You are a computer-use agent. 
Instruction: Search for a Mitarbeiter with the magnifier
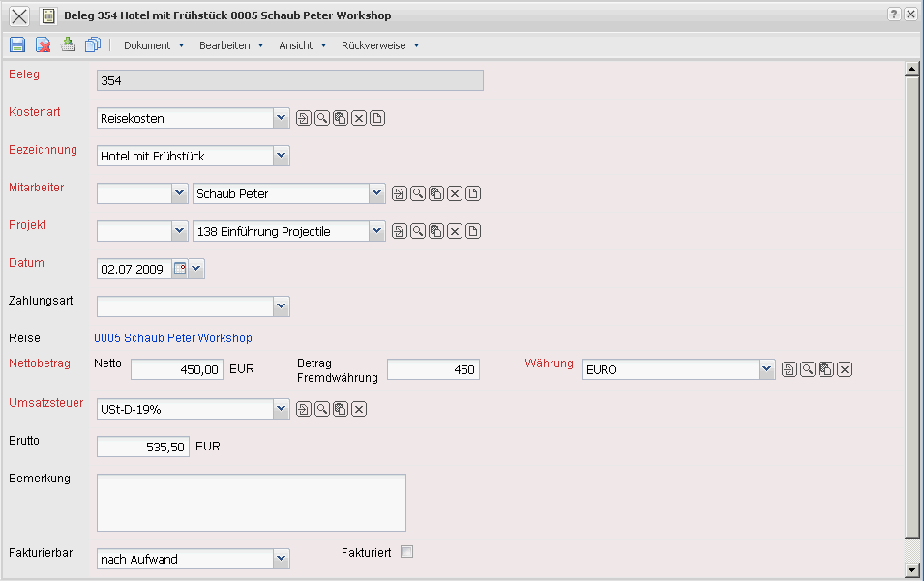pyautogui.click(x=418, y=193)
